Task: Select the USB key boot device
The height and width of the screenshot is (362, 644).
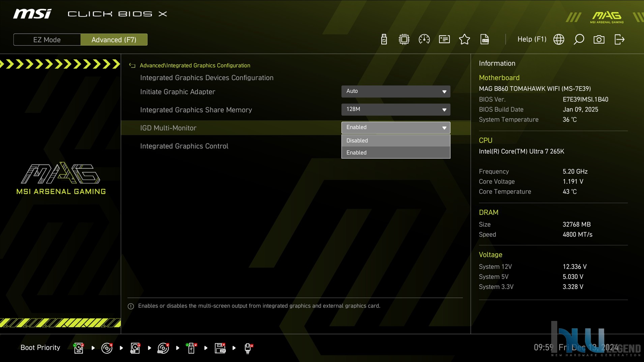Action: 192,348
